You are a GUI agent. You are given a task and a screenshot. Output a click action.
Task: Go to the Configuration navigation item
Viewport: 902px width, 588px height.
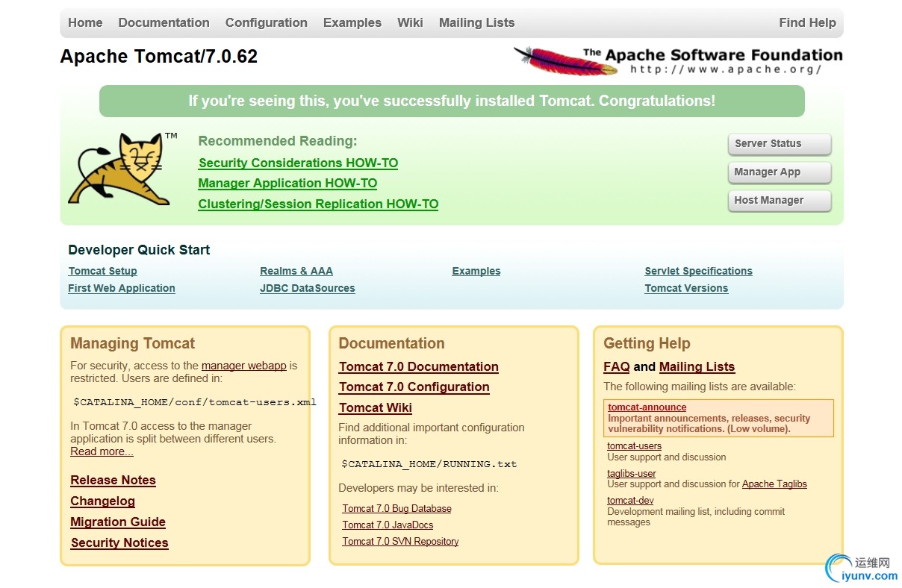(267, 22)
